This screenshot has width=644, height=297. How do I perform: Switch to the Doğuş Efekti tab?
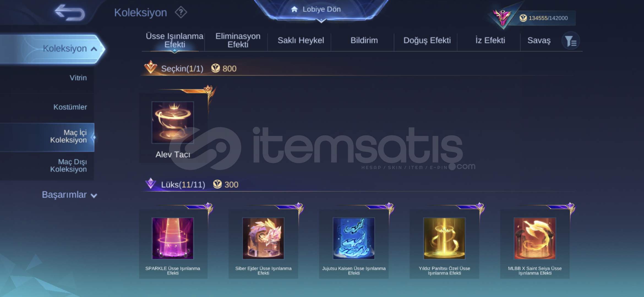click(427, 40)
